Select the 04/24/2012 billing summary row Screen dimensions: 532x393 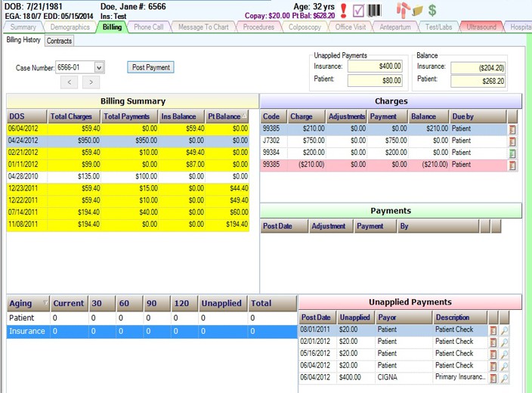click(x=128, y=141)
